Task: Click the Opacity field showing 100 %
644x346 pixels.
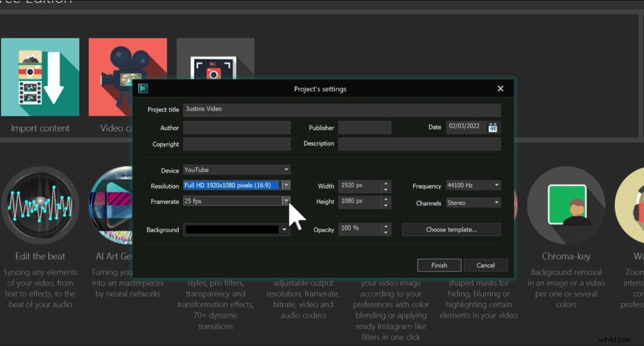Action: click(x=360, y=229)
